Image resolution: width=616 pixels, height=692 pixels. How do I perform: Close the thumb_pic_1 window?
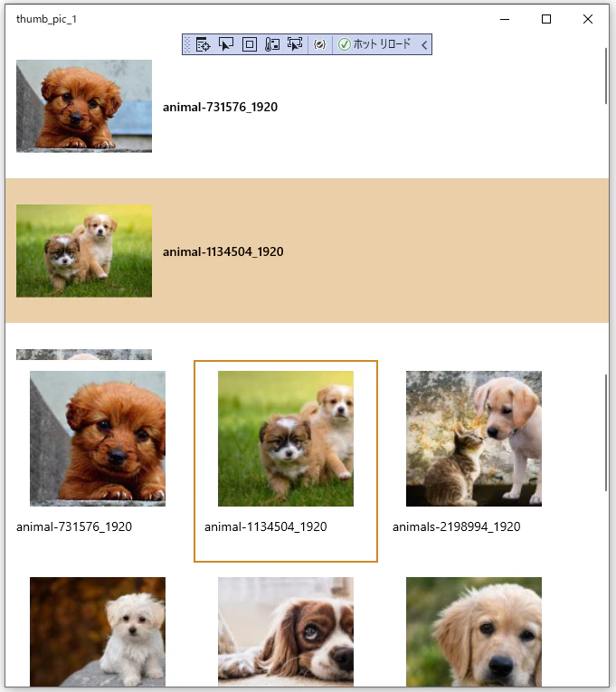[588, 19]
